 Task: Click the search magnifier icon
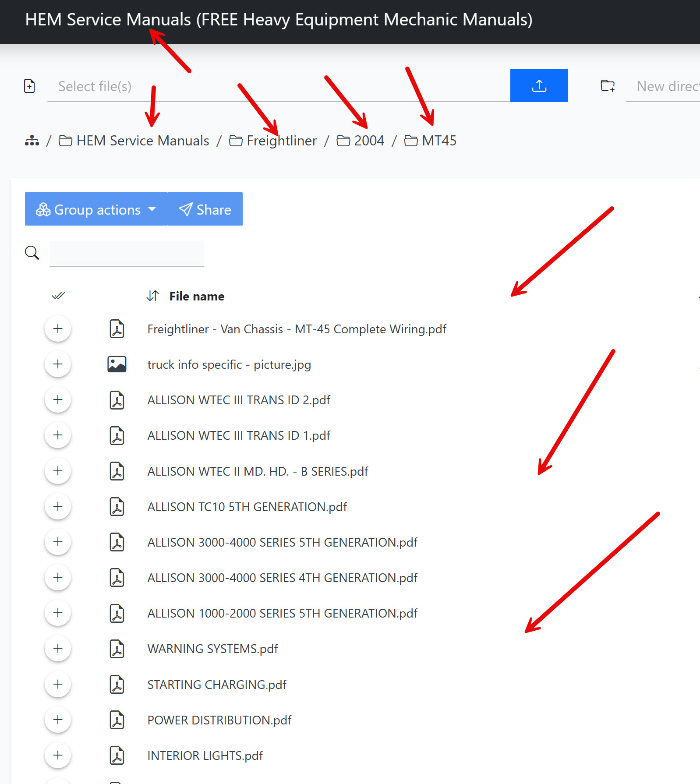(32, 253)
